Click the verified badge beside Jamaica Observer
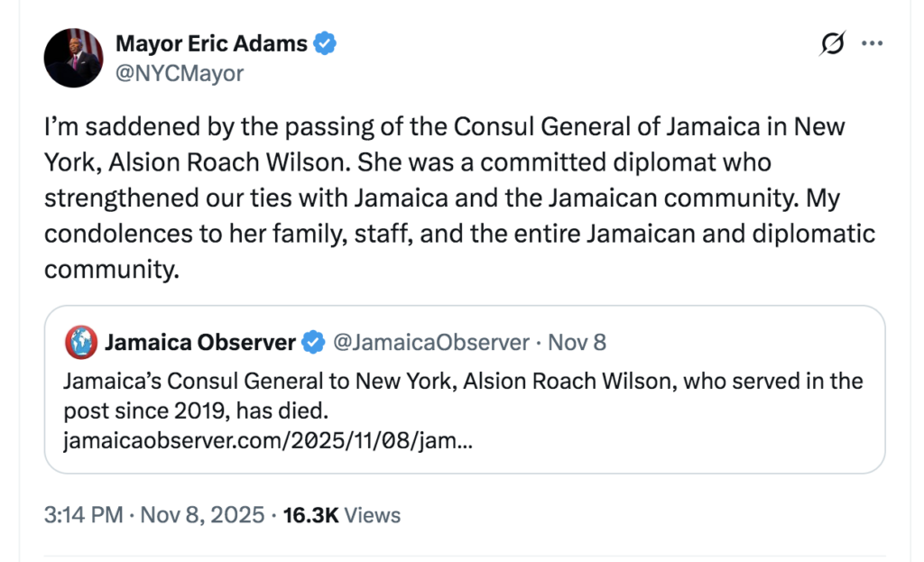 coord(313,343)
